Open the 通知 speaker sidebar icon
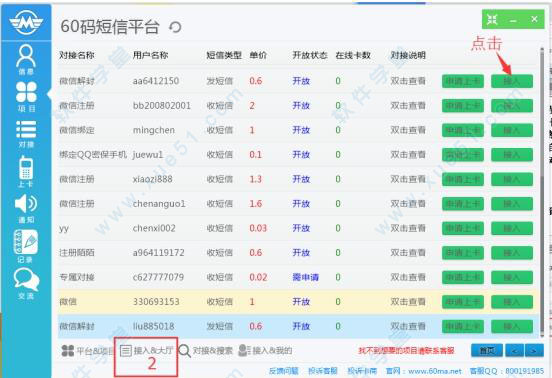 click(26, 209)
